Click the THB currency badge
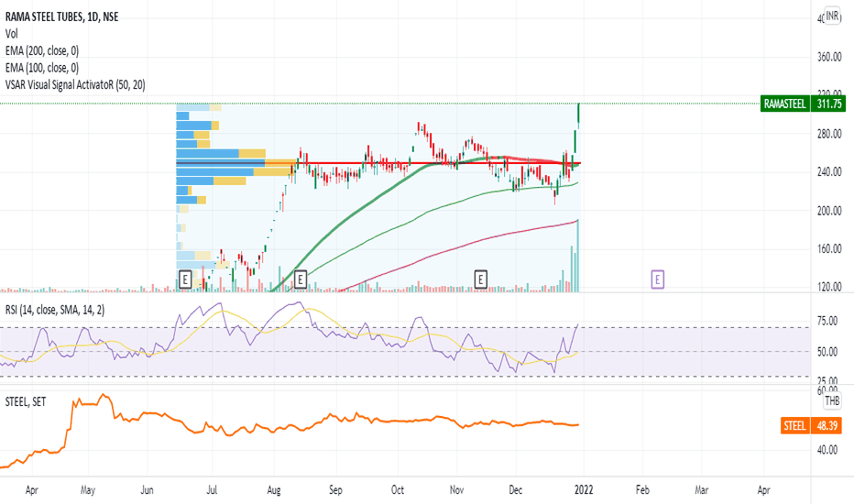854x504 pixels. pyautogui.click(x=832, y=401)
